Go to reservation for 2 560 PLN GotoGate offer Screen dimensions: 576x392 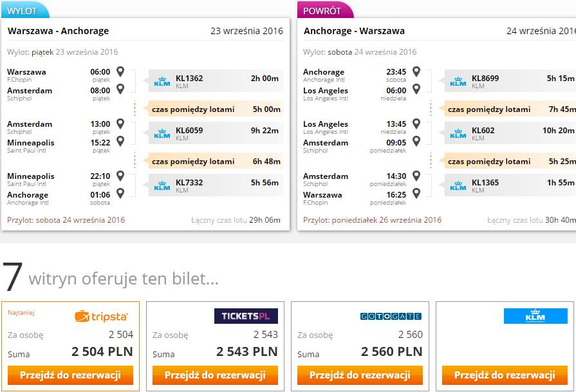pyautogui.click(x=360, y=375)
